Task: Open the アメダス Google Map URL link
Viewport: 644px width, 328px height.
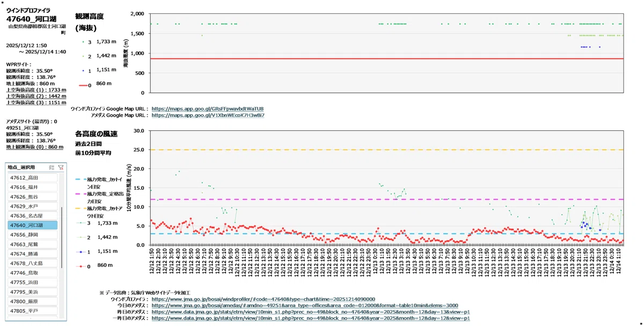Action: tap(208, 115)
